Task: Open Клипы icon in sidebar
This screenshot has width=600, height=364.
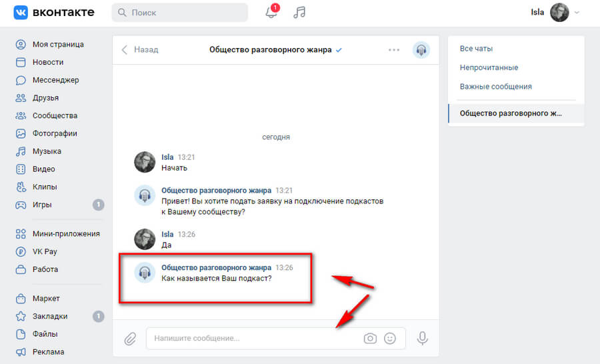Action: pyautogui.click(x=21, y=187)
